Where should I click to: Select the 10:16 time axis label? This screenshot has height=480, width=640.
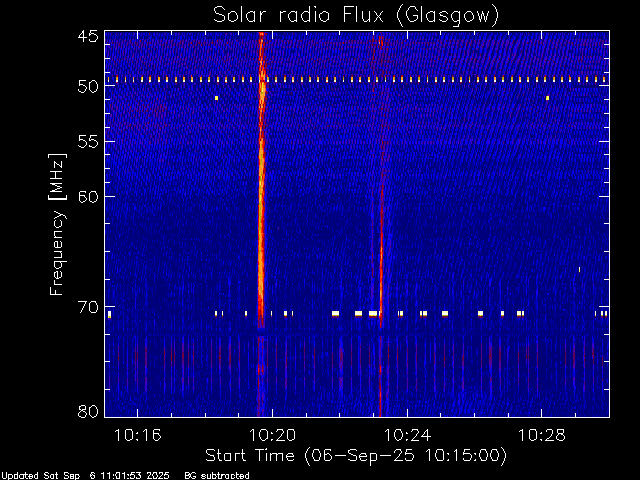coord(138,435)
